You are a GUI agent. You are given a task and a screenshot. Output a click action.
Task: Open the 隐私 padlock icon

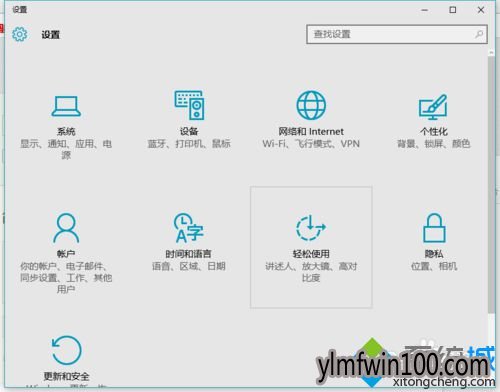(434, 228)
